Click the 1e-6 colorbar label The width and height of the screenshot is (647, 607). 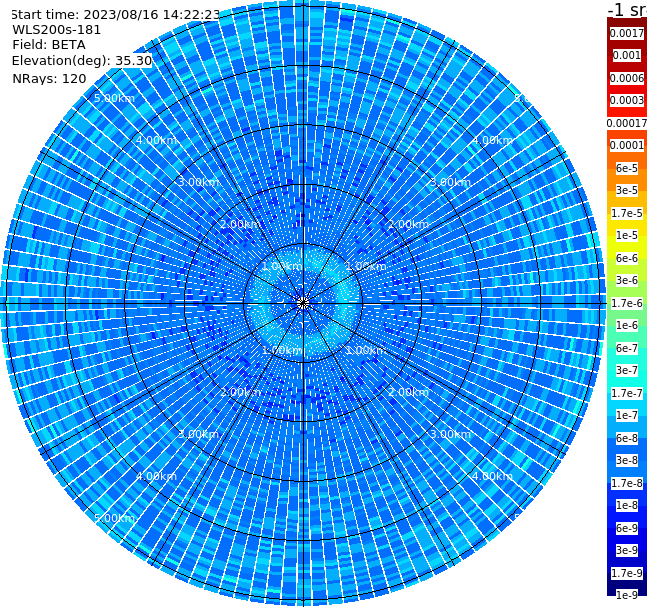point(627,325)
